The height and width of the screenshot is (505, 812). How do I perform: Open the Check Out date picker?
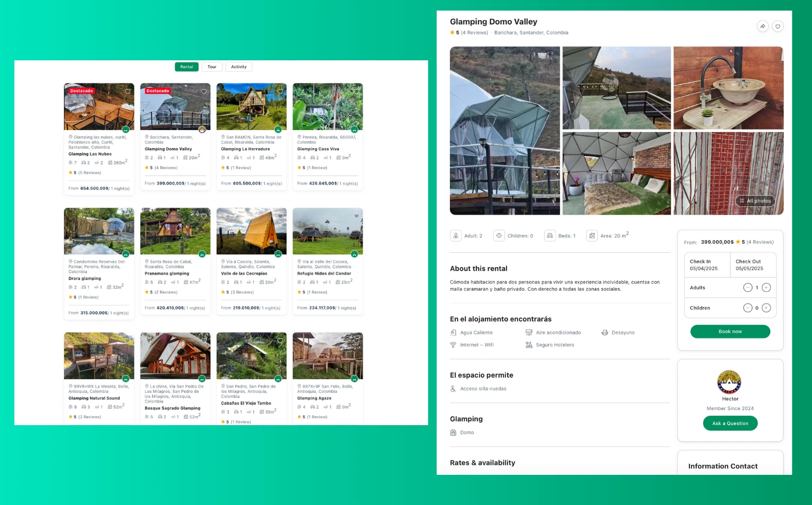[753, 265]
